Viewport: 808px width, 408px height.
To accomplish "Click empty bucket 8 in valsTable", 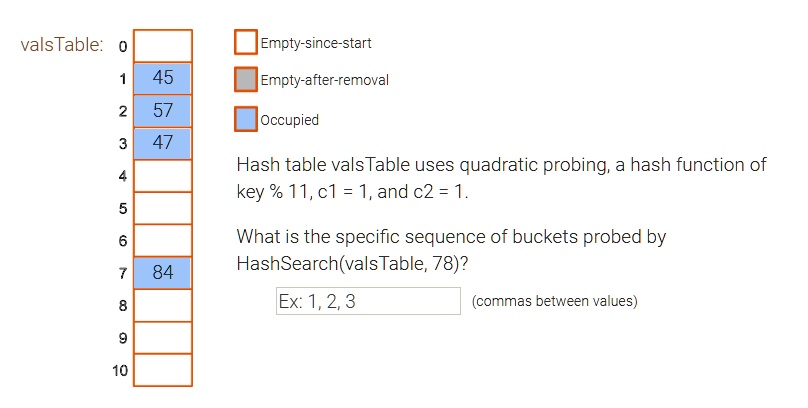I will click(163, 305).
